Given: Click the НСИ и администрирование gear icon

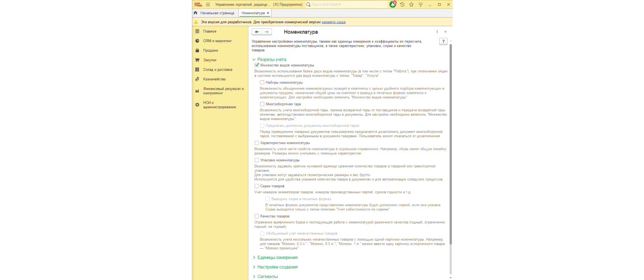Looking at the screenshot, I should click(x=197, y=105).
